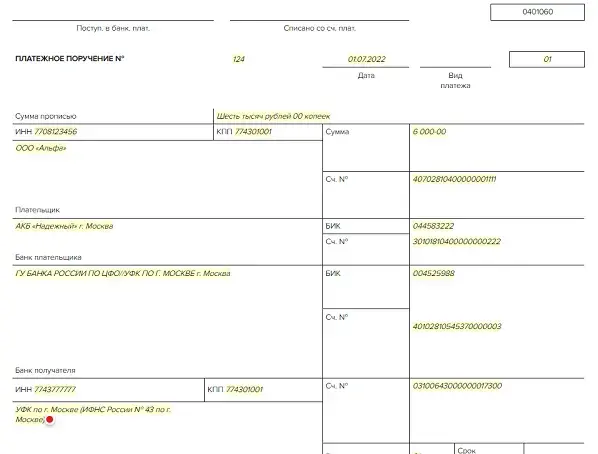Click the recipient bank account 40102810545370000003

[x=457, y=327]
